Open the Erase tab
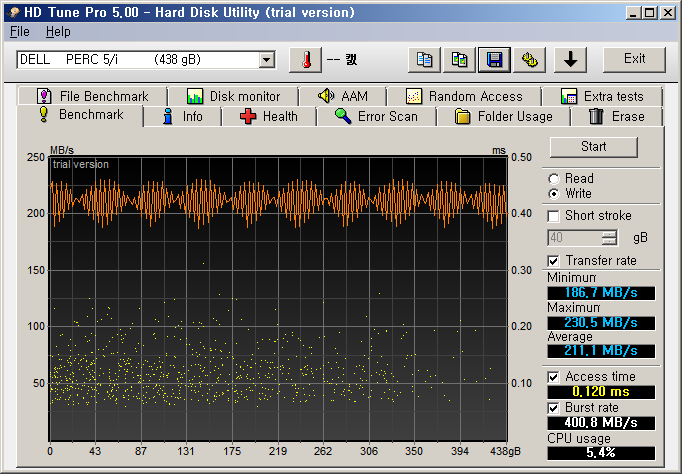Image resolution: width=682 pixels, height=474 pixels. (617, 117)
